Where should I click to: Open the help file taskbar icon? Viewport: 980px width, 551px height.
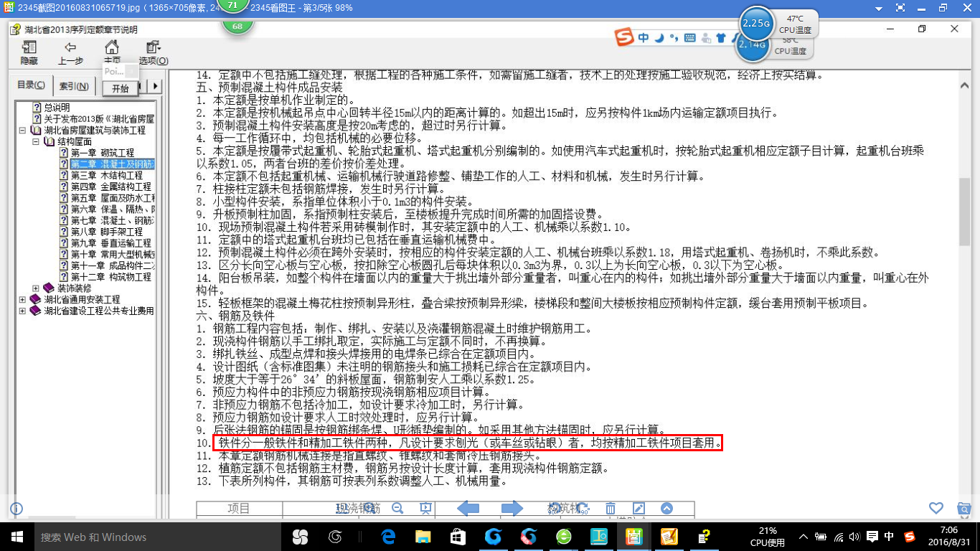pos(704,537)
